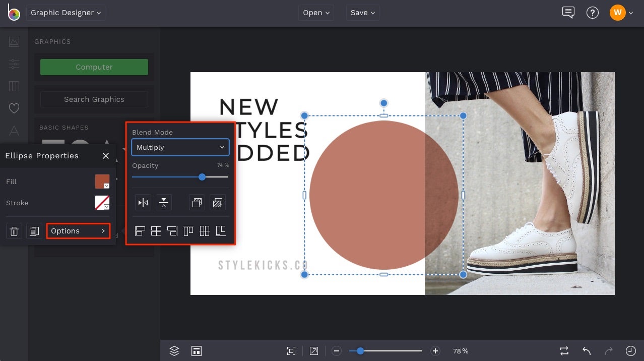Viewport: 644px width, 361px height.
Task: Expand the Save menu in the top bar
Action: click(362, 12)
